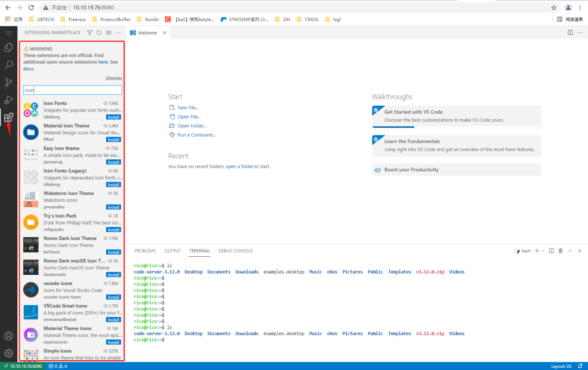Install the Icon Fonts extension
Screen dimensions: 588x370
click(113, 117)
